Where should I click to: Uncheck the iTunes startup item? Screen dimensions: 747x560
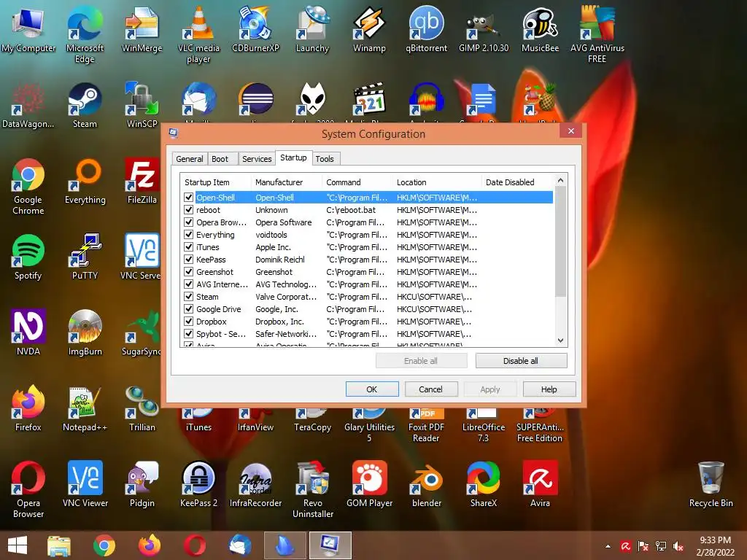(189, 246)
